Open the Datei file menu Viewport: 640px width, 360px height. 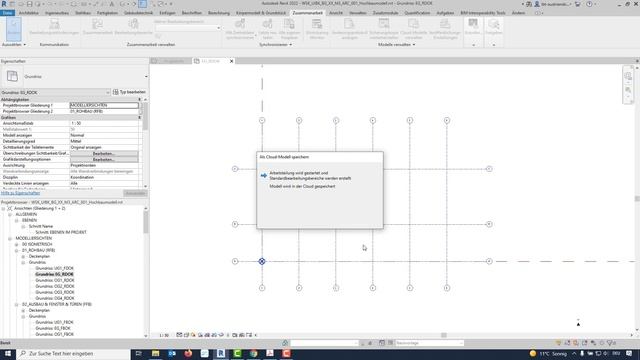pos(7,13)
